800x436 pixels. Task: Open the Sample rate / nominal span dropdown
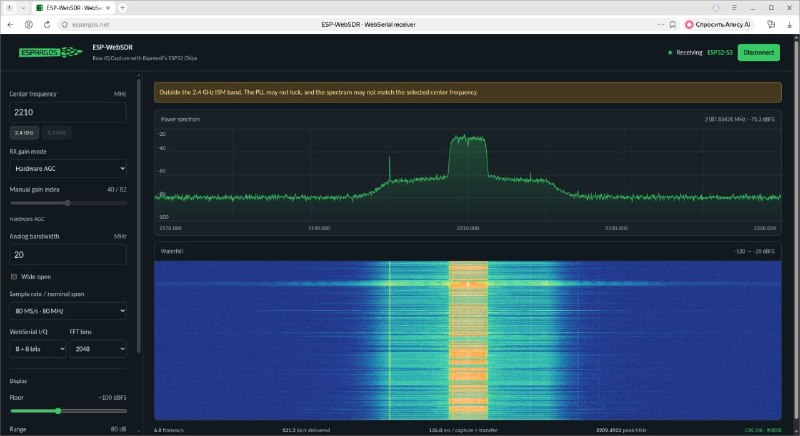(68, 311)
